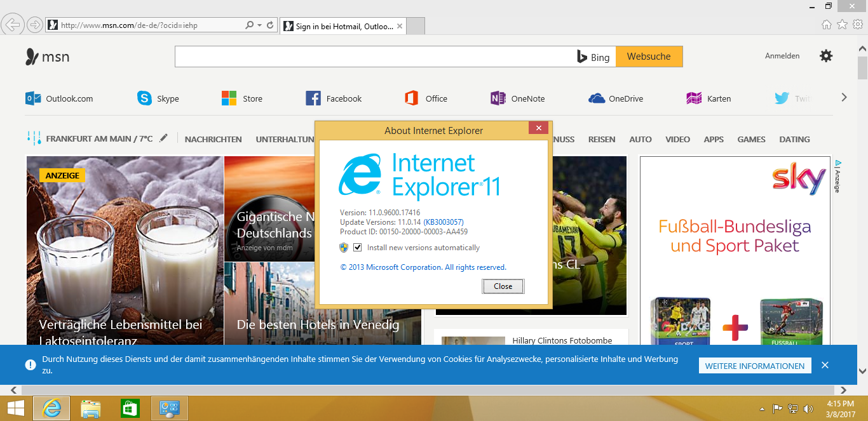Click the network tray icon
Viewport: 868px width, 421px height.
point(792,409)
